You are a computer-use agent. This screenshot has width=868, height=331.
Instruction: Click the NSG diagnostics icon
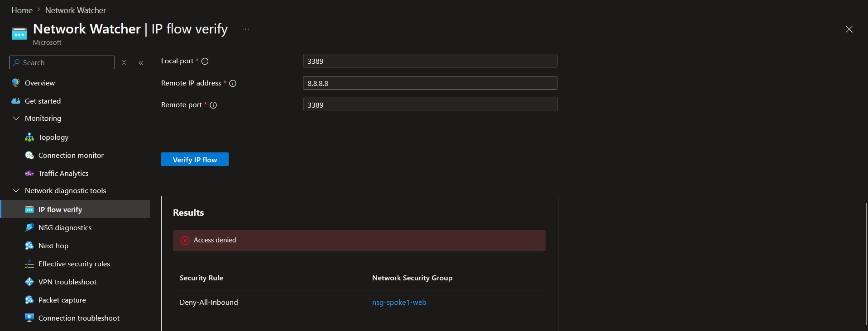tap(29, 227)
